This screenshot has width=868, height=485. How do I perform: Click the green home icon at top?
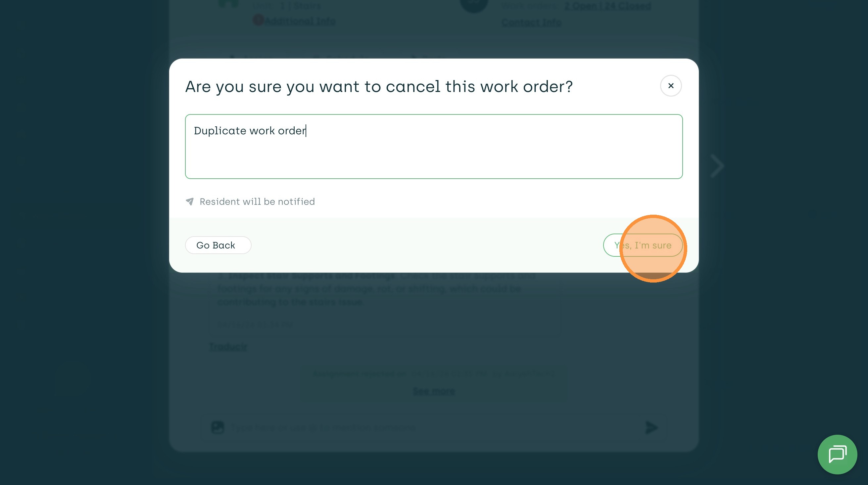228,3
